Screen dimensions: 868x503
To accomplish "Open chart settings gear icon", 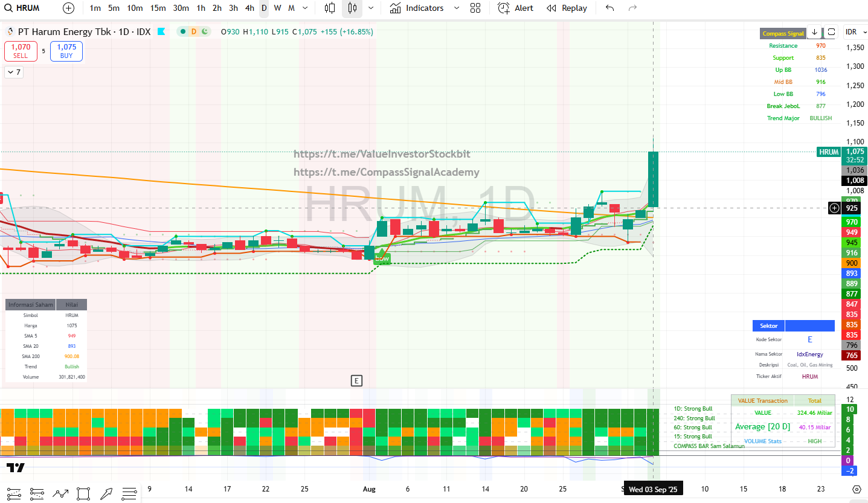I will point(857,489).
